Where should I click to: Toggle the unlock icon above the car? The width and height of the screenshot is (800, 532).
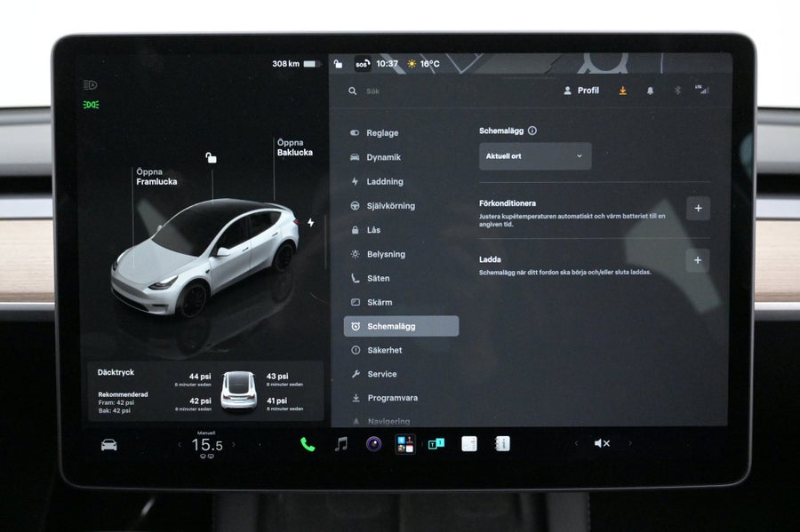click(x=211, y=157)
